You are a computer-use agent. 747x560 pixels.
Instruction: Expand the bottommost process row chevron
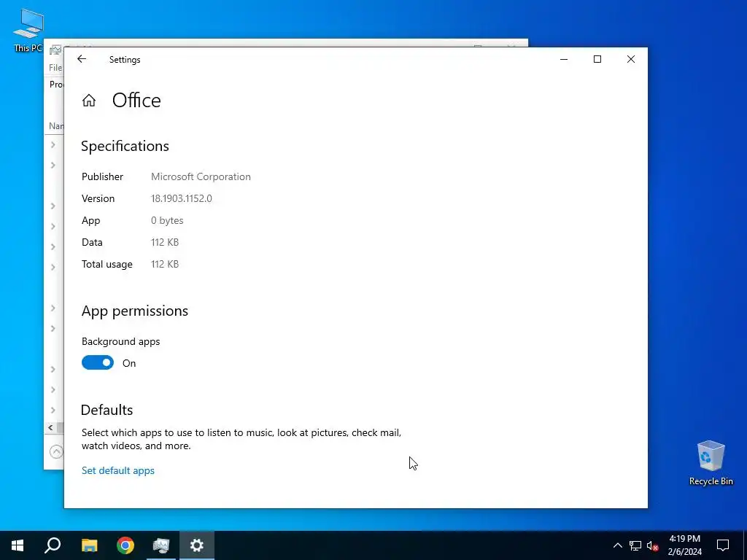[x=53, y=410]
